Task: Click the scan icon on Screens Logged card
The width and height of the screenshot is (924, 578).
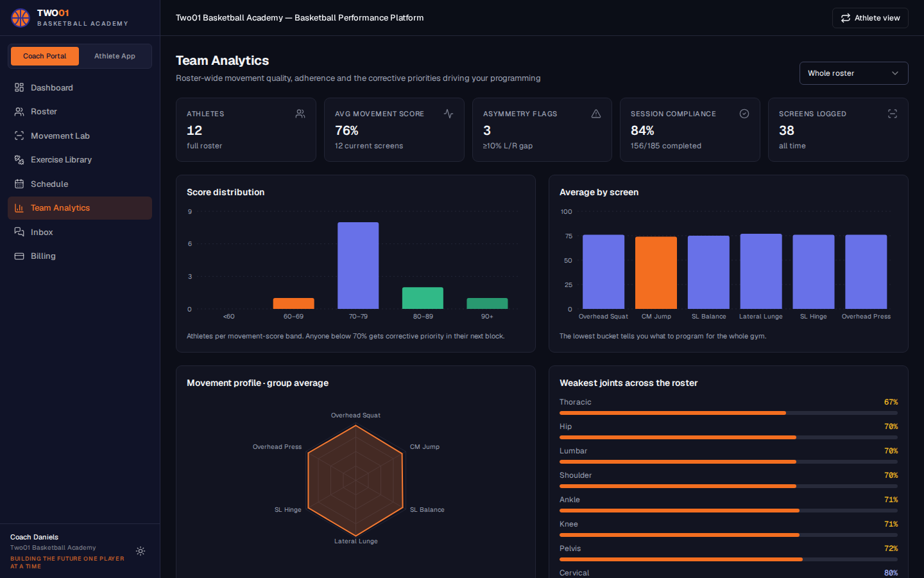Action: click(x=893, y=114)
